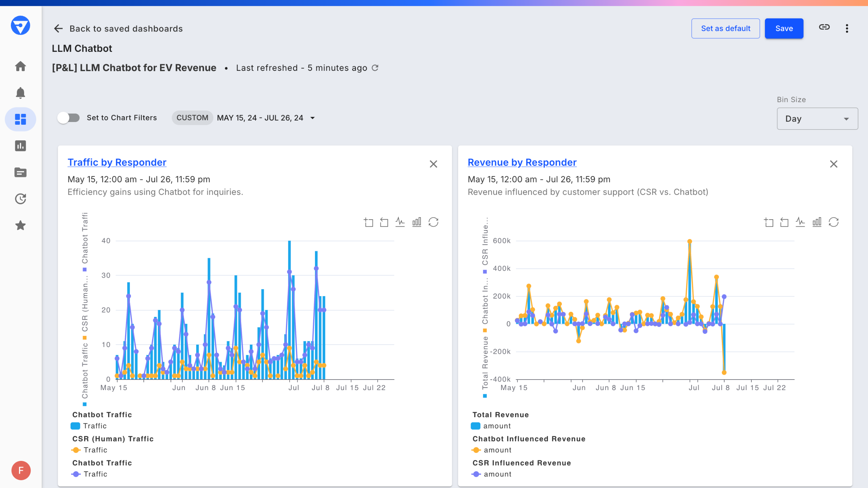The height and width of the screenshot is (488, 868).
Task: Open the Bin Size Day dropdown
Action: [817, 119]
